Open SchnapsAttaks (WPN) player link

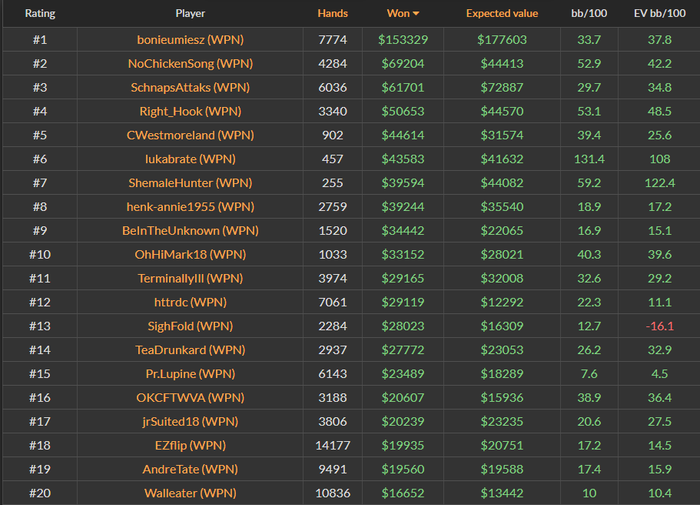[x=190, y=88]
